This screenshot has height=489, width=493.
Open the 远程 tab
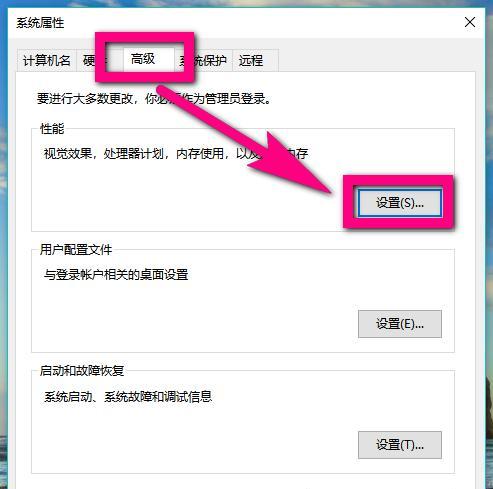pyautogui.click(x=255, y=61)
